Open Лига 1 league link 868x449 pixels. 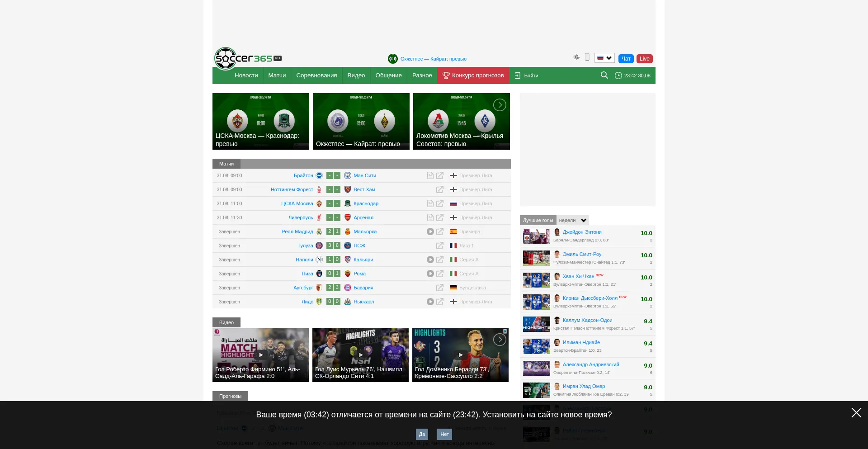coord(467,246)
